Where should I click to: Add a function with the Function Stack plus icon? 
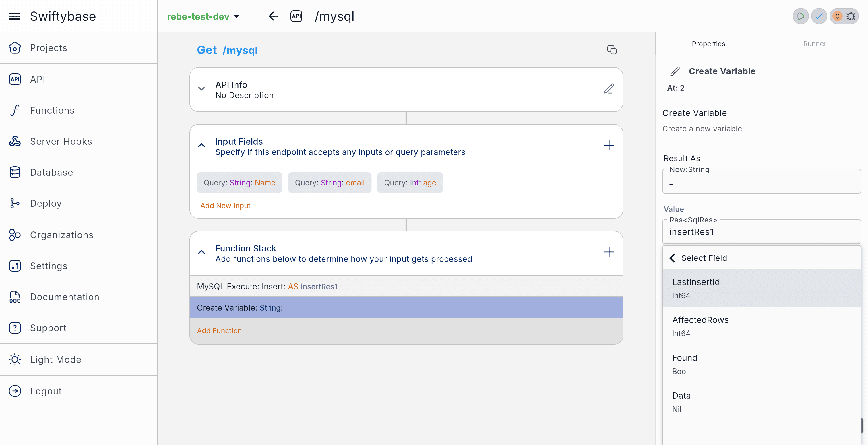click(609, 252)
